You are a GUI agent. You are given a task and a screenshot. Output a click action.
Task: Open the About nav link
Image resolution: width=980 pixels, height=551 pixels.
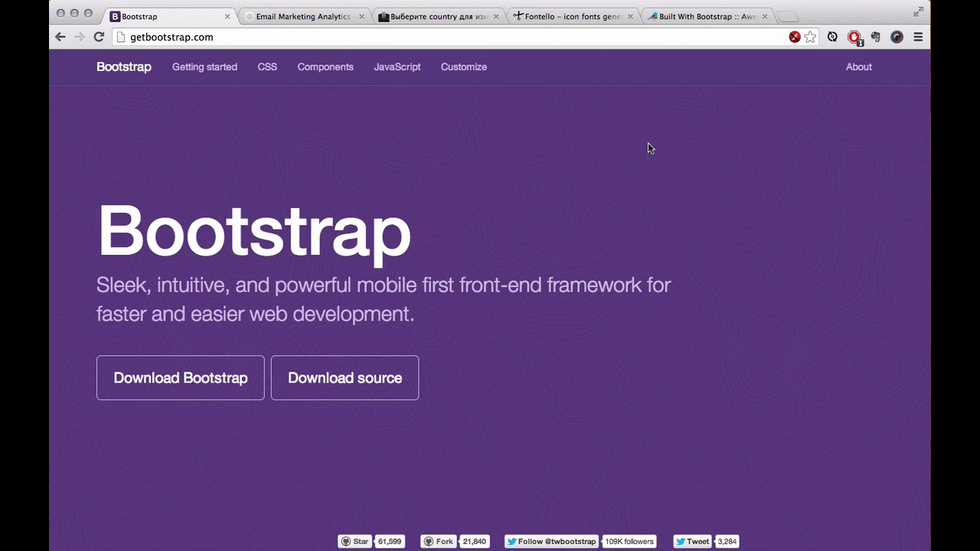pyautogui.click(x=858, y=67)
